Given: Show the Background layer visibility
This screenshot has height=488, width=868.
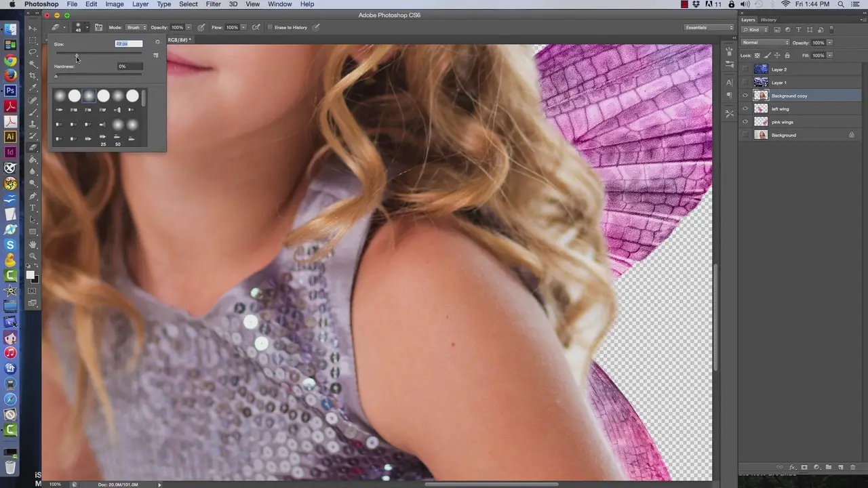Looking at the screenshot, I should pos(745,136).
